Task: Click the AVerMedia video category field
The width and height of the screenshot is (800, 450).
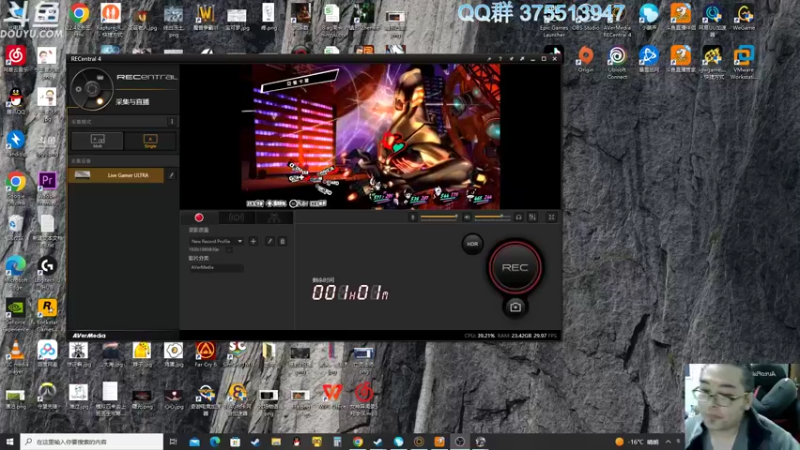Action: coord(216,267)
